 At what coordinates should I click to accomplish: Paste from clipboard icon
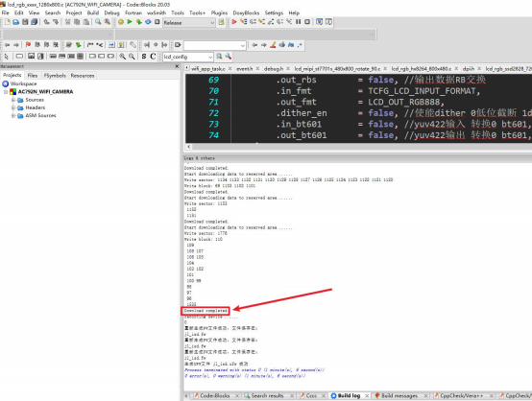click(86, 22)
